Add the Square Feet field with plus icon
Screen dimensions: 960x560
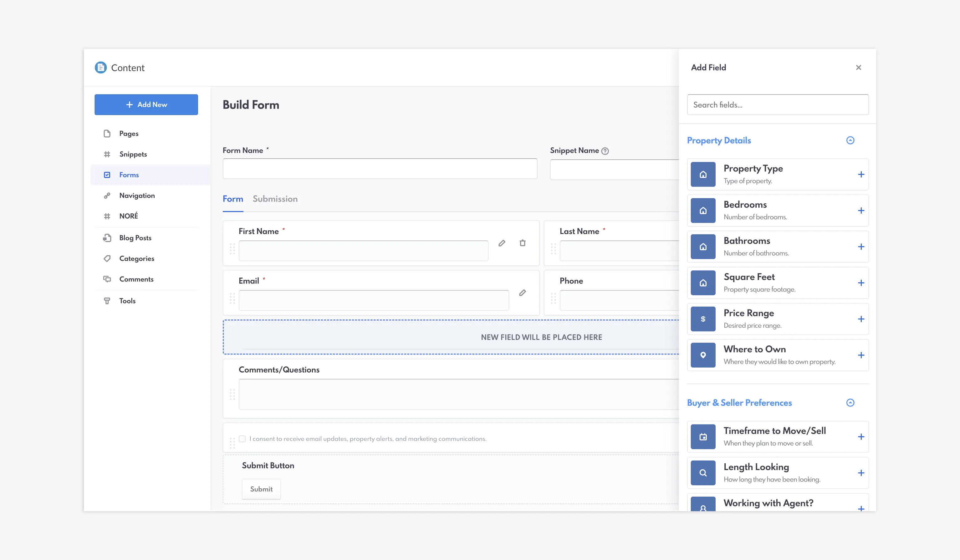pyautogui.click(x=861, y=283)
